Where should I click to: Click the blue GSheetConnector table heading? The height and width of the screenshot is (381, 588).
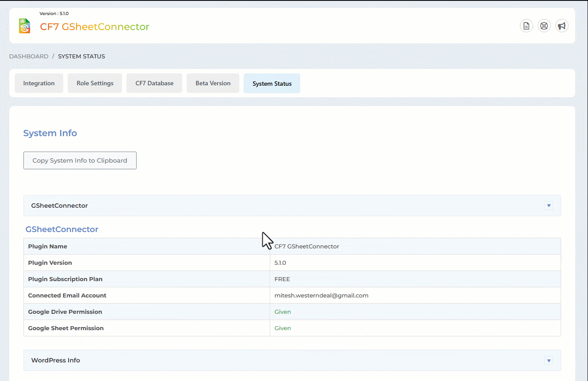pos(62,229)
